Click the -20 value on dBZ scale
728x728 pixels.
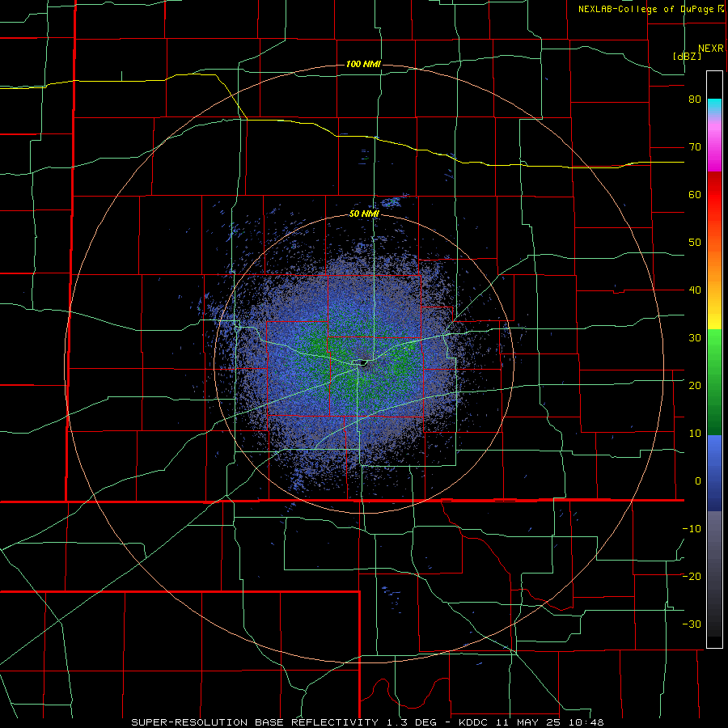[x=692, y=576]
